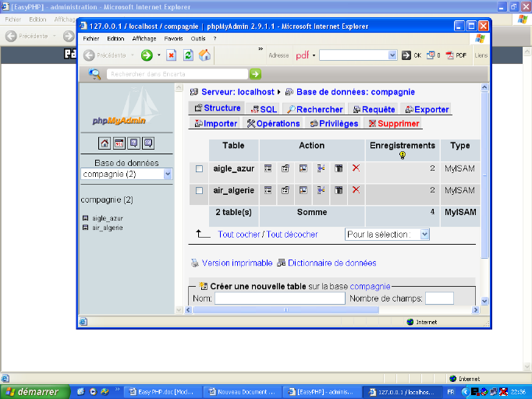Check the aigle_azur table checkbox
This screenshot has width=532, height=399.
pos(199,169)
